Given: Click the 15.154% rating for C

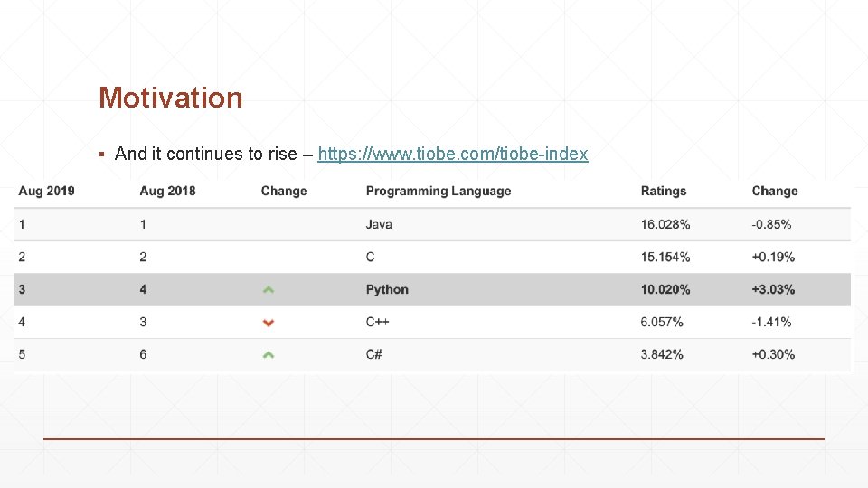Looking at the screenshot, I should pos(665,258).
